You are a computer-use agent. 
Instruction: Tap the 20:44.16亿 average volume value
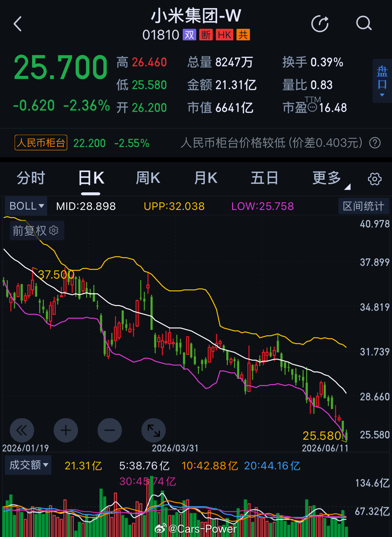(272, 466)
